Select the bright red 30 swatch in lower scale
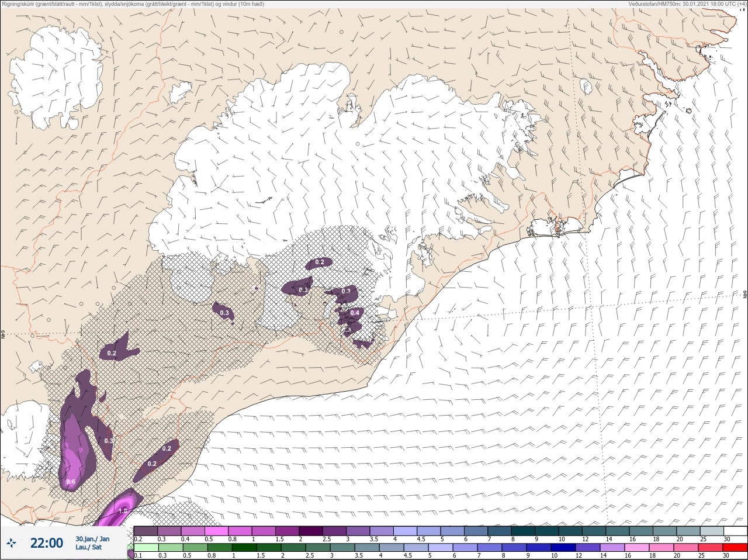This screenshot has height=560, width=748. (x=735, y=548)
